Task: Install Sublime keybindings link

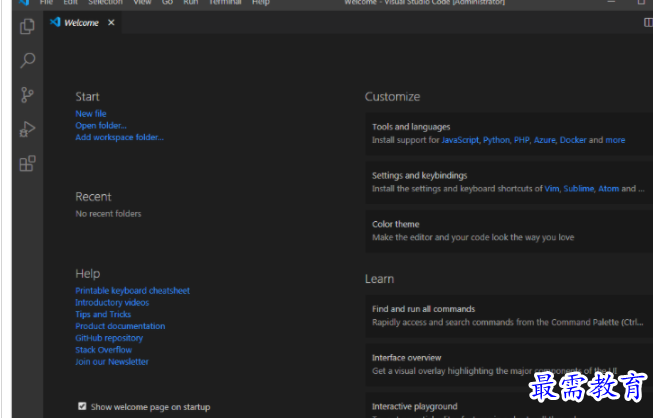Action: pos(578,189)
